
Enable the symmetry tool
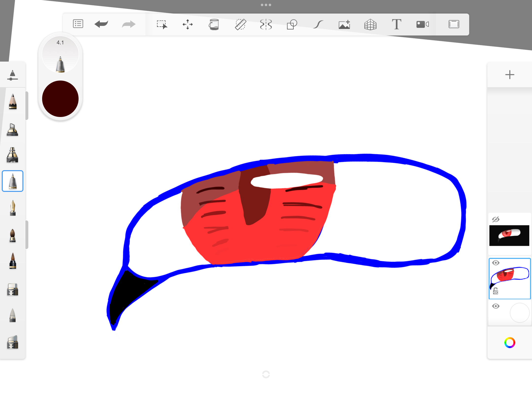[266, 24]
